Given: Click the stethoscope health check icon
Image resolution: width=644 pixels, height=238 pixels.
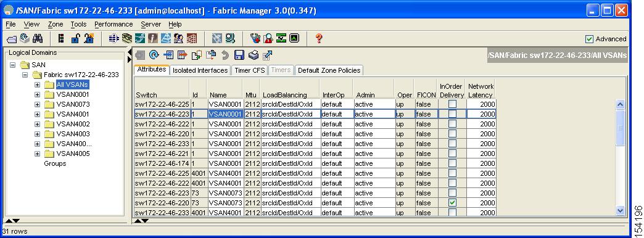Looking at the screenshot, I should (255, 39).
